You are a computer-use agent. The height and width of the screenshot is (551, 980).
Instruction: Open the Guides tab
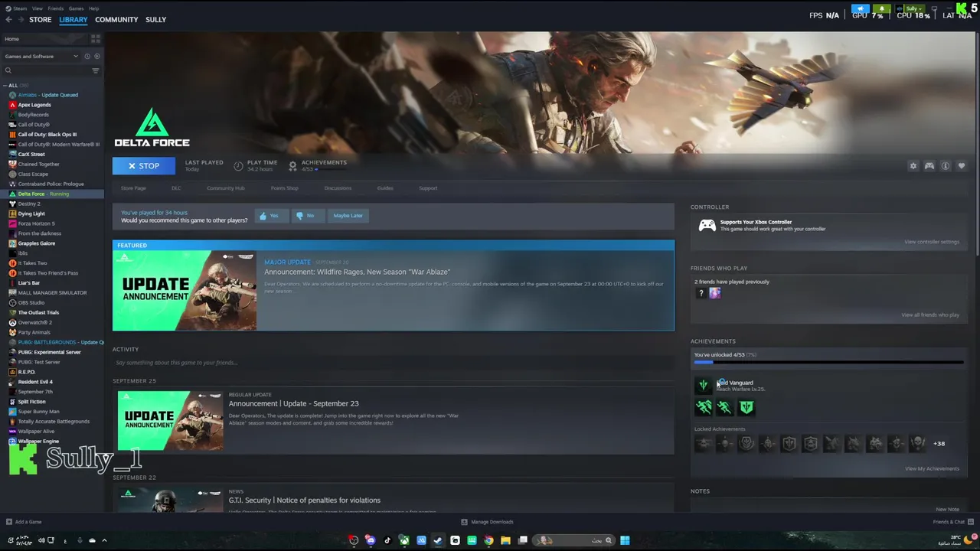(x=385, y=188)
